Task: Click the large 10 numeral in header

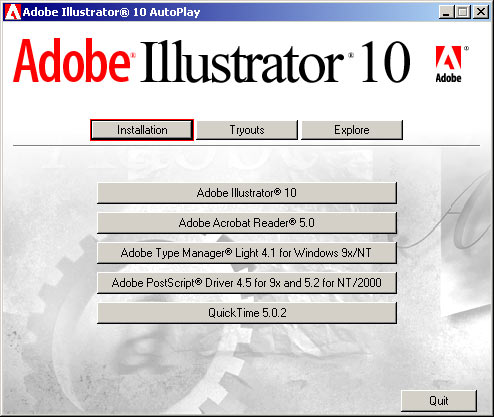Action: point(386,62)
